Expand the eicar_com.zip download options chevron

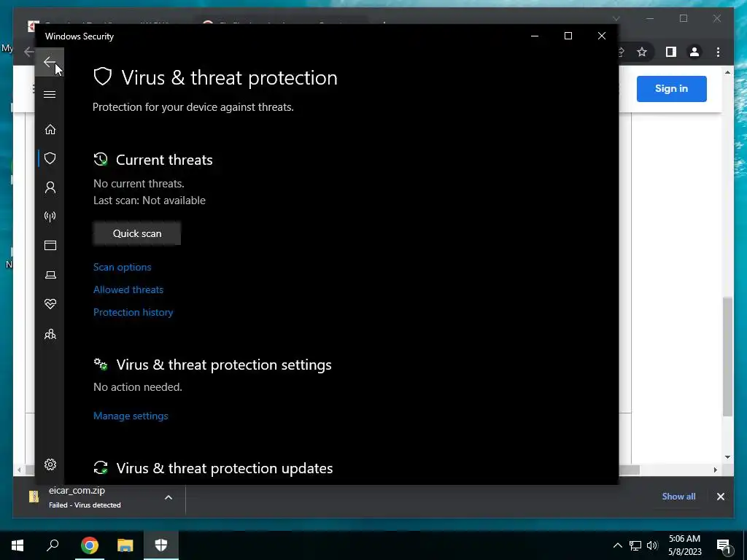(x=169, y=497)
